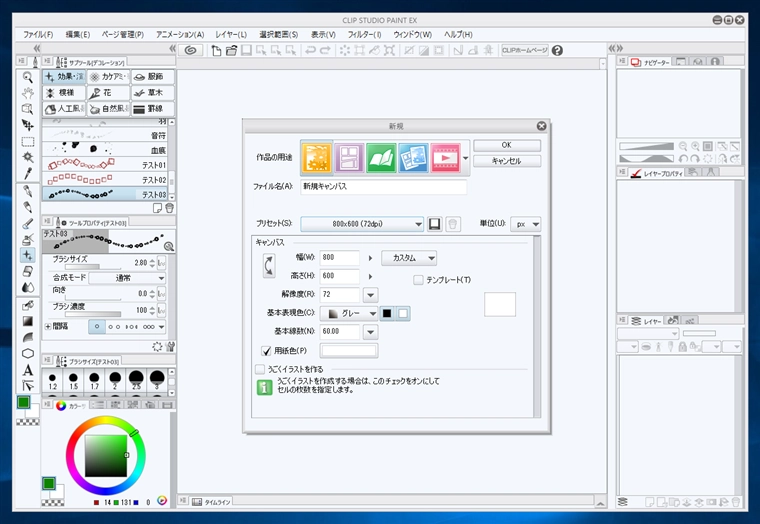Viewport: 760px width, 524px height.
Task: Open the ウィンドウ(W) menu
Action: (x=412, y=34)
